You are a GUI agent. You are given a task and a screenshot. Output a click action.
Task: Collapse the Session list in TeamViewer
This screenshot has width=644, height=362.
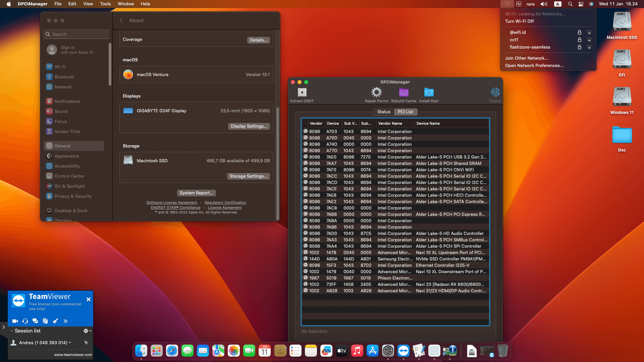pyautogui.click(x=12, y=331)
